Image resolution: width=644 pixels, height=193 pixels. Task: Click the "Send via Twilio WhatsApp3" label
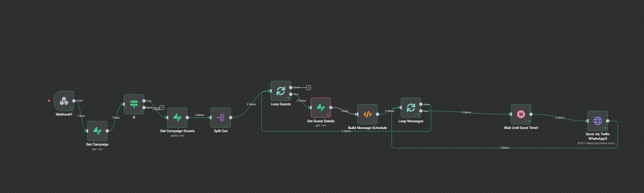point(597,137)
